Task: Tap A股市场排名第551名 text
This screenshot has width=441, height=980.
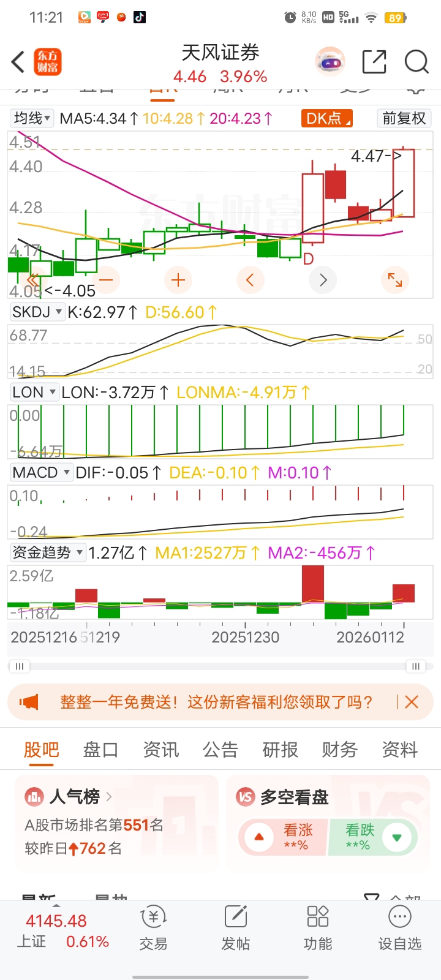Action: coord(94,825)
